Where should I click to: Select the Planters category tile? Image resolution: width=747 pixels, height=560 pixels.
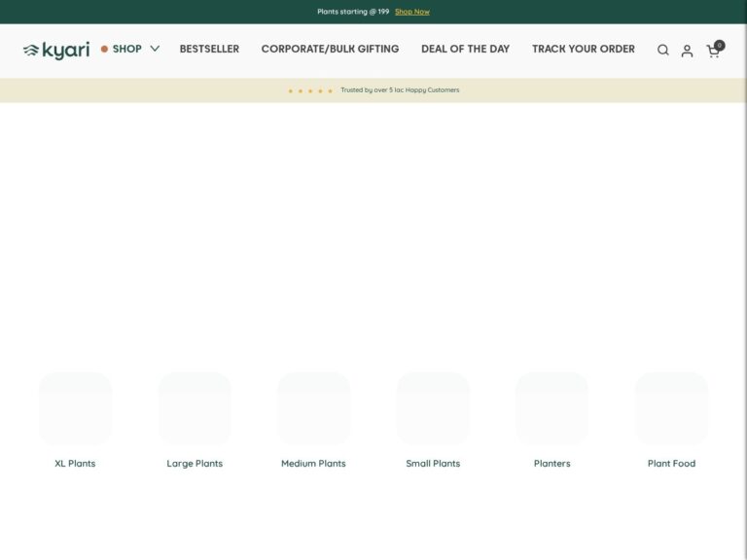[551, 408]
